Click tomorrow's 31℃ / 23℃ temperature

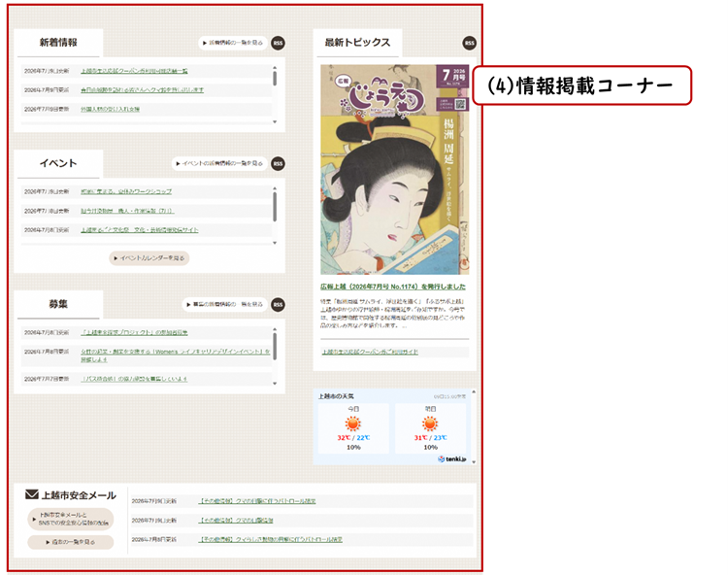tap(430, 437)
